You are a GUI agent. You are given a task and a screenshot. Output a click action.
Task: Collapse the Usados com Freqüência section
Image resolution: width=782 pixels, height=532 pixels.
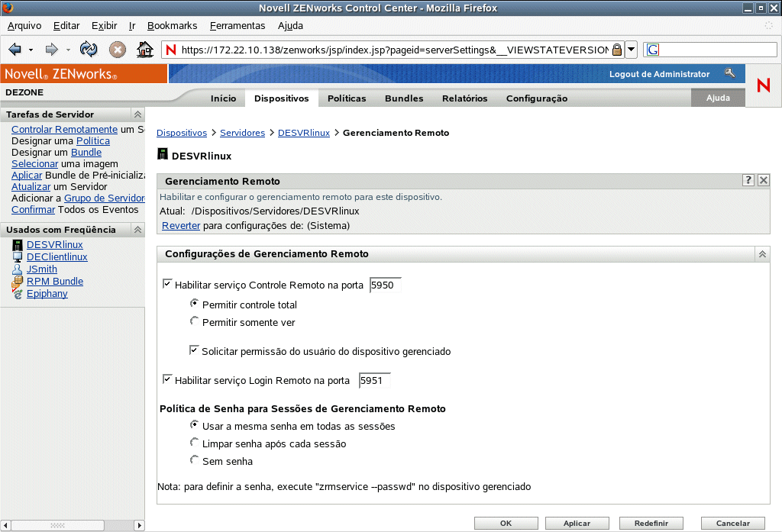point(137,229)
